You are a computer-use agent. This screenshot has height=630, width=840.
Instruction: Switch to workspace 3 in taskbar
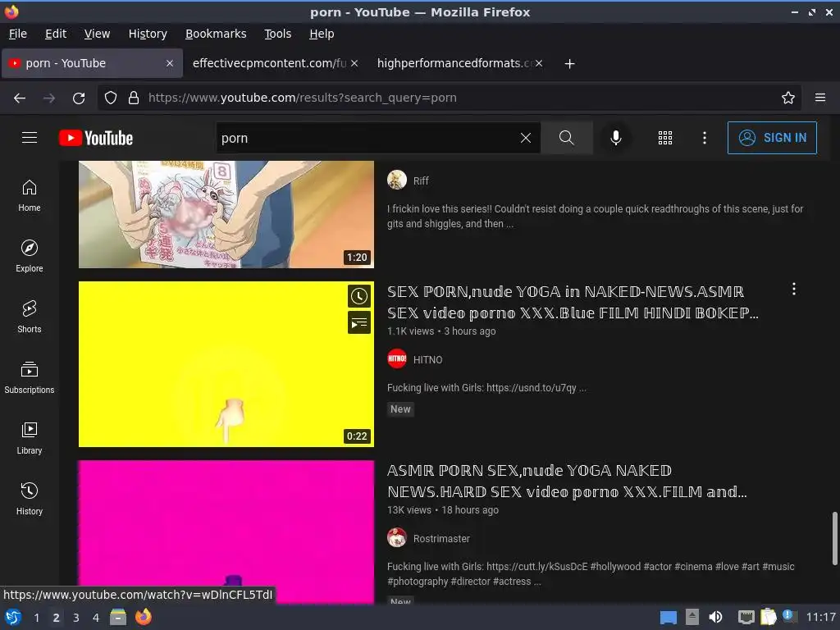tap(76, 618)
